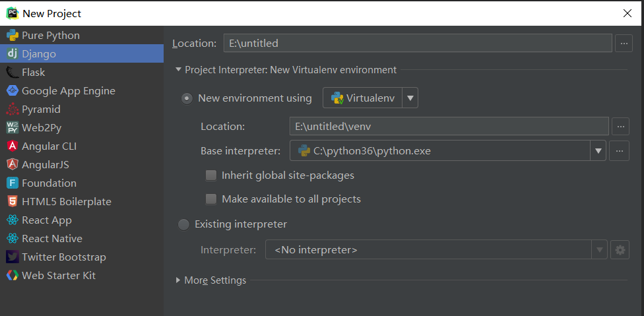Click the HTML5 Boilerplate icon
This screenshot has height=316, width=644.
[x=13, y=201]
